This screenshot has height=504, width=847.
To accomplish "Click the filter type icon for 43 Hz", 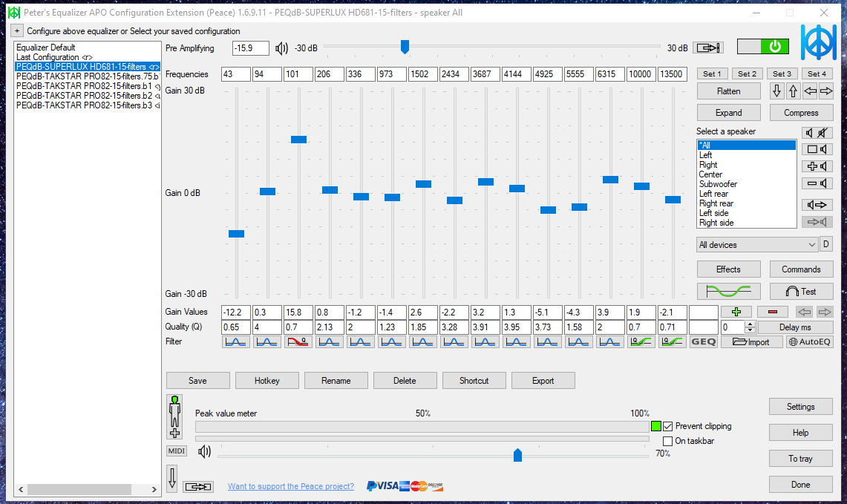I will (x=235, y=342).
